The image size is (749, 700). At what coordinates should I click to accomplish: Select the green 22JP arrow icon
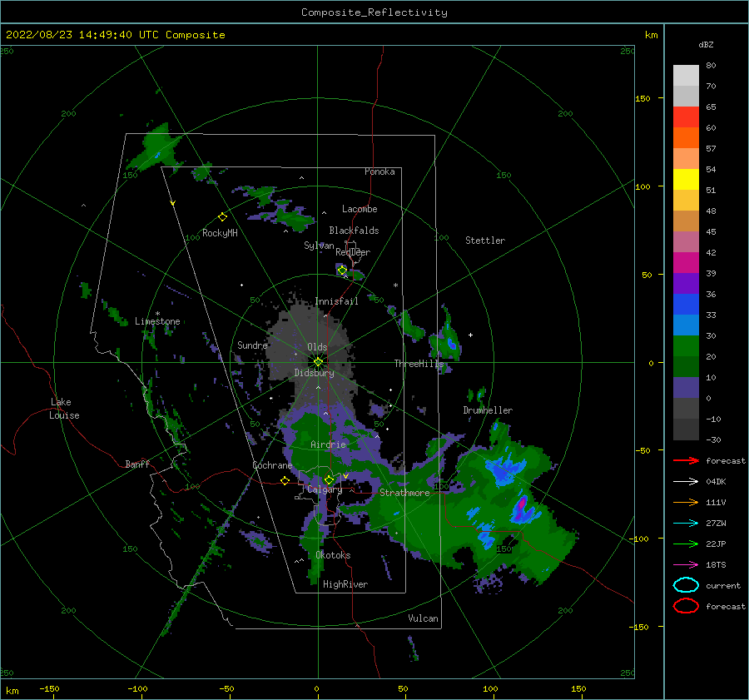[x=686, y=544]
